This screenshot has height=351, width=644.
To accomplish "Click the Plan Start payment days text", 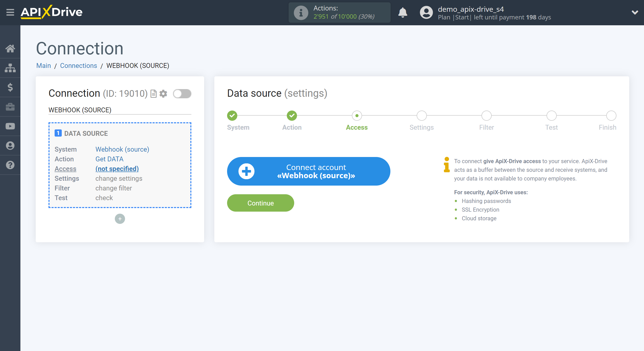I will [494, 17].
